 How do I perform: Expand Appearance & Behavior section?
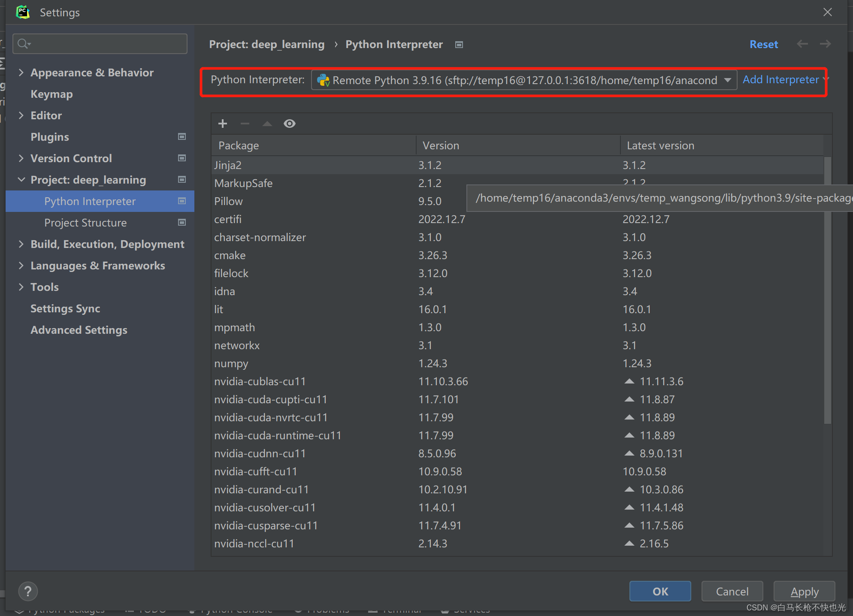(21, 72)
